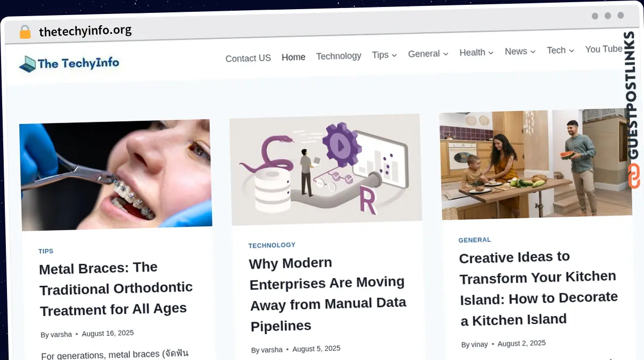Click the dental braces article thumbnail
This screenshot has width=644, height=360.
point(116,175)
